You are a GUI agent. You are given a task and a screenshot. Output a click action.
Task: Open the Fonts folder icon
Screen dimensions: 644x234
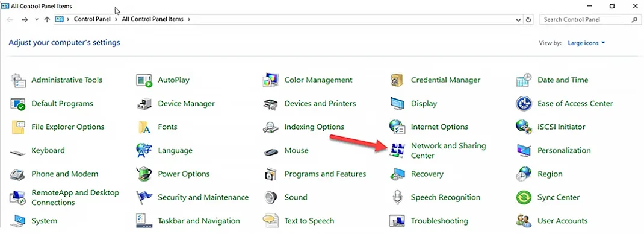pos(144,127)
